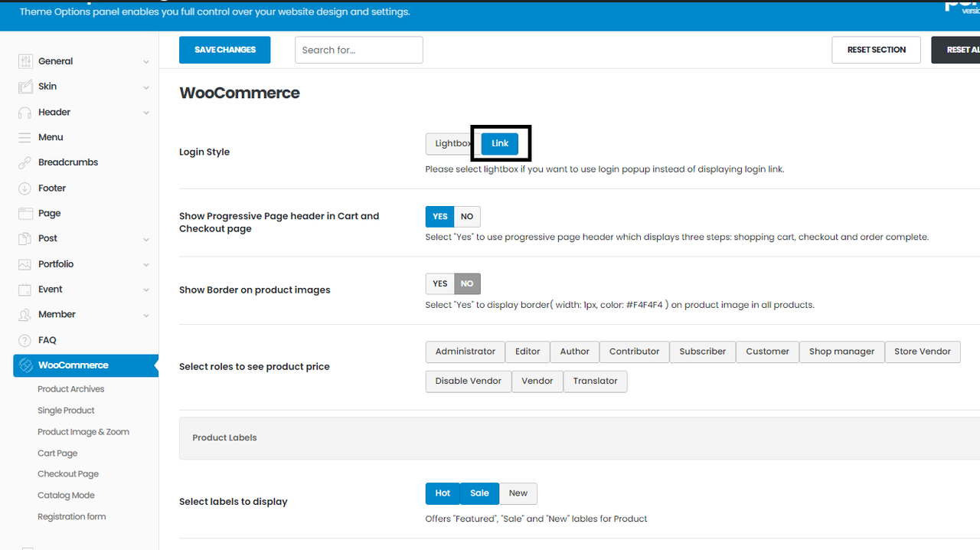Toggle the Hot product label
980x550 pixels.
coord(443,493)
